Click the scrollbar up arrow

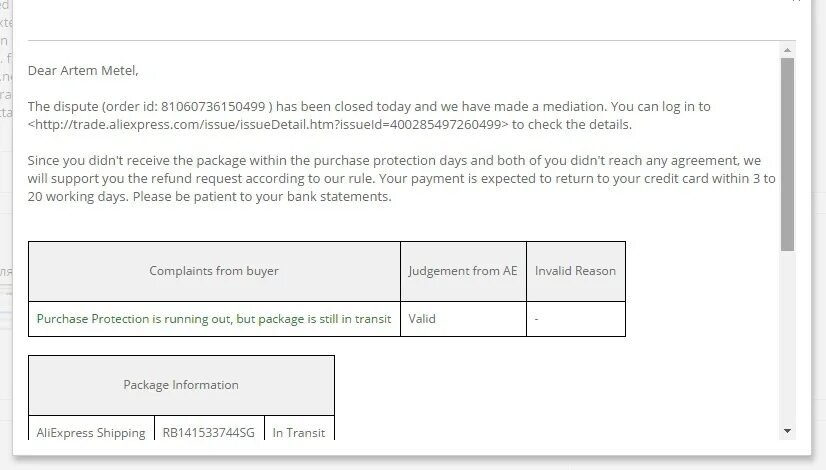(787, 50)
